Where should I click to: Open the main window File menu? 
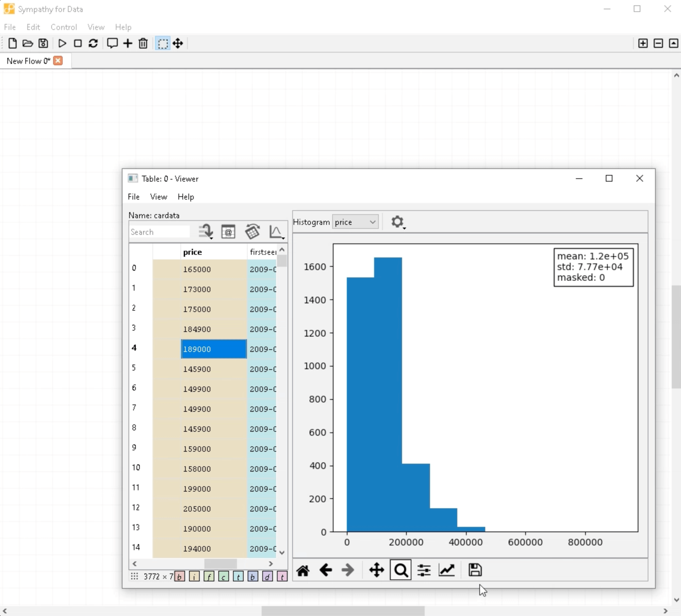click(x=10, y=27)
